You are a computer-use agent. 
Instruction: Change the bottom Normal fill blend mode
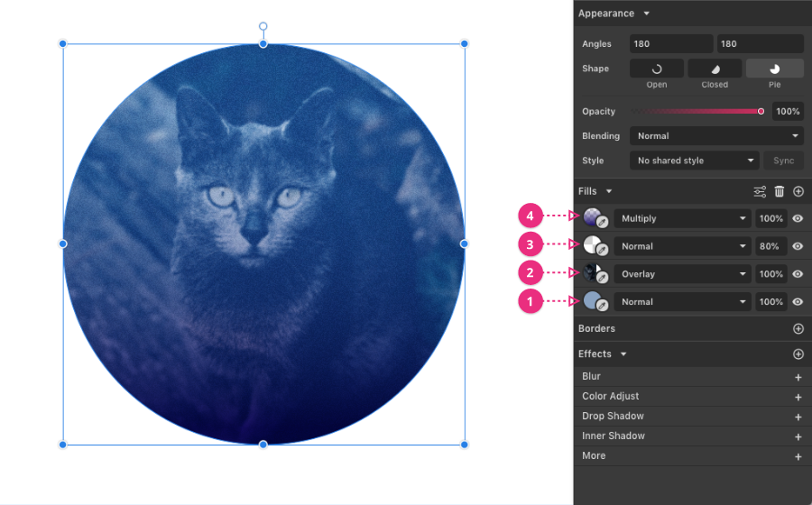tap(683, 302)
